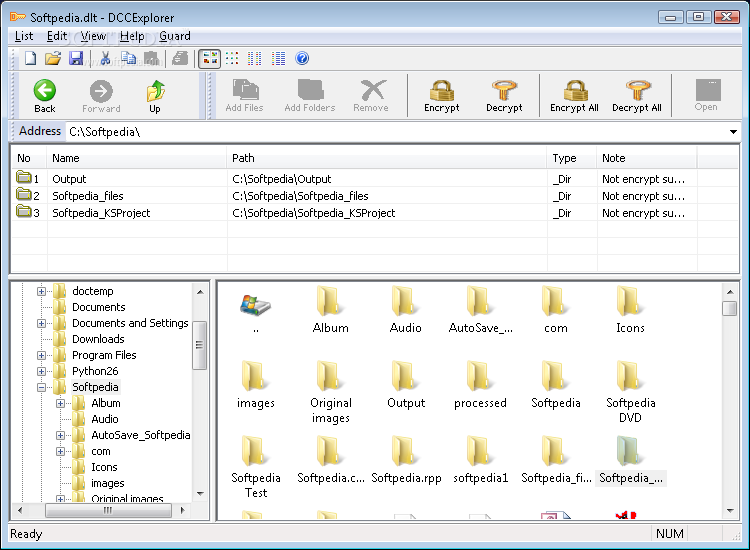The height and width of the screenshot is (550, 750).
Task: Click the Print icon in small toolbar
Action: tap(180, 58)
